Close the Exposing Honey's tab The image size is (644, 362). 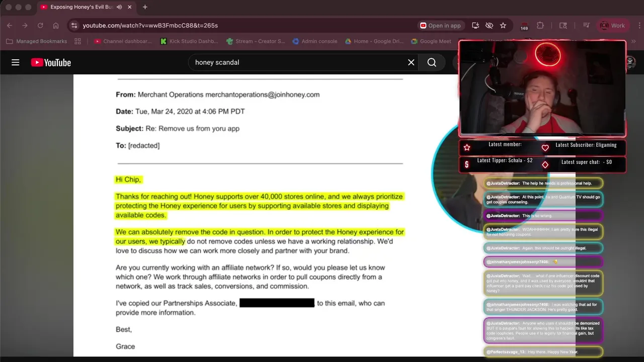(x=130, y=7)
